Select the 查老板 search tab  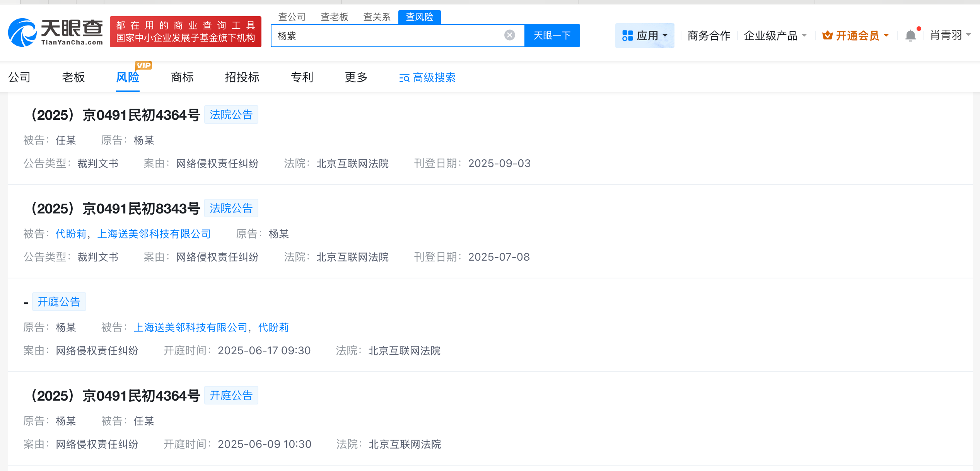point(334,17)
